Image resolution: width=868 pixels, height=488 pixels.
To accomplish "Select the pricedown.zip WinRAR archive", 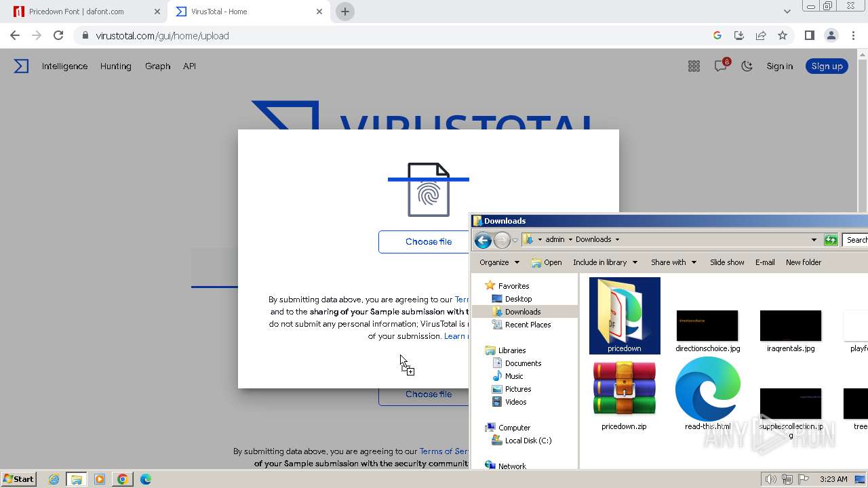I will click(x=624, y=395).
